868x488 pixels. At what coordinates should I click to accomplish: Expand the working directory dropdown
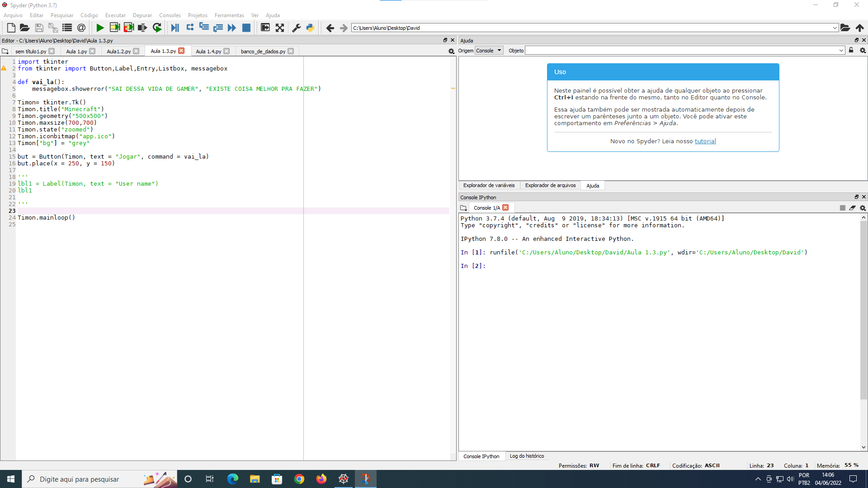pos(835,28)
